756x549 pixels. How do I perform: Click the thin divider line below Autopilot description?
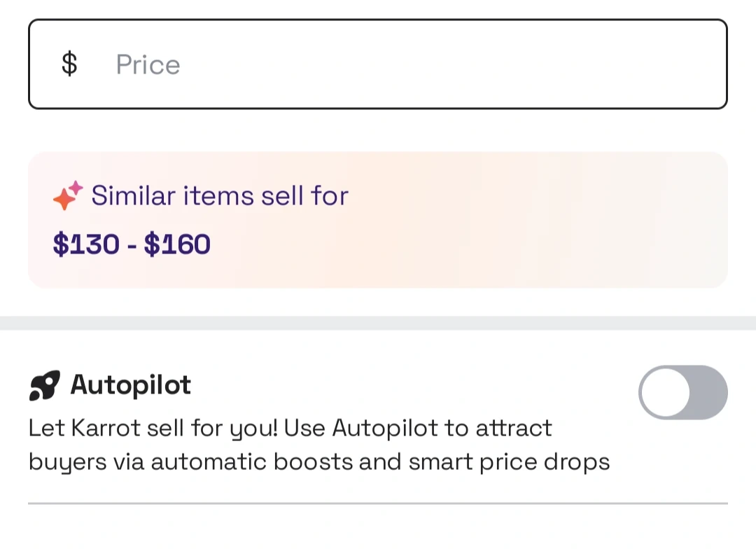coord(378,503)
